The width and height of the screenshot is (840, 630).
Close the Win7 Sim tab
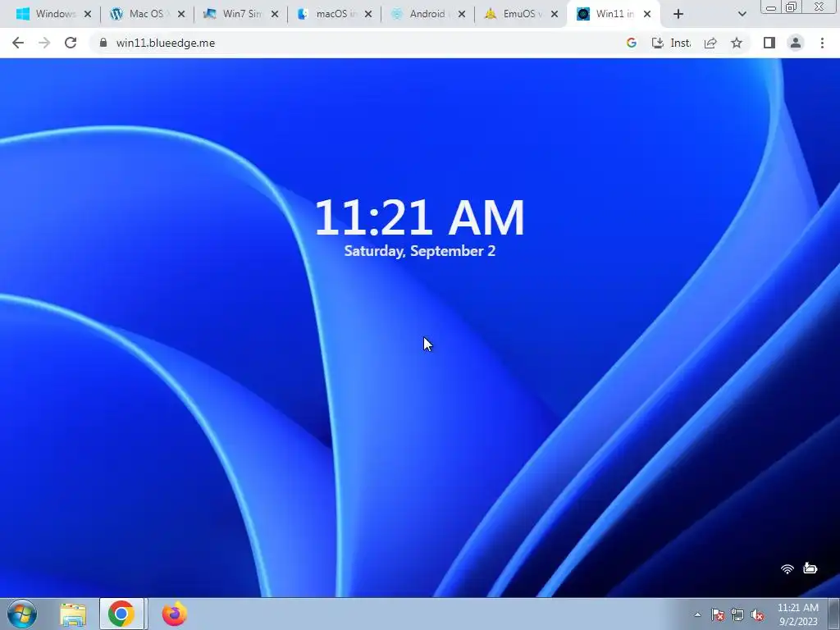point(275,15)
